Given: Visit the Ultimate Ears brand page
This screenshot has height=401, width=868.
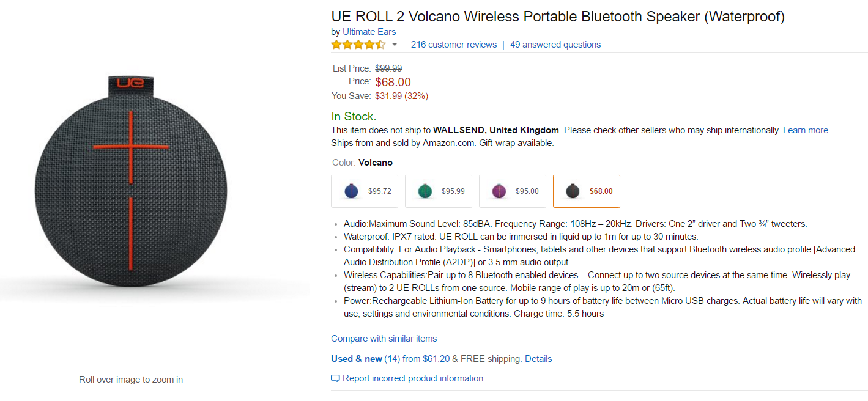Looking at the screenshot, I should [369, 32].
